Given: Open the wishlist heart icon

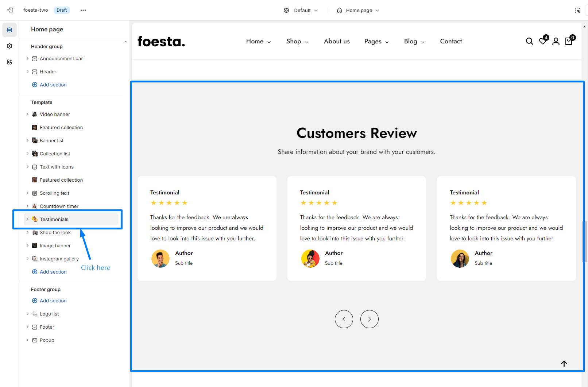Looking at the screenshot, I should (x=543, y=41).
